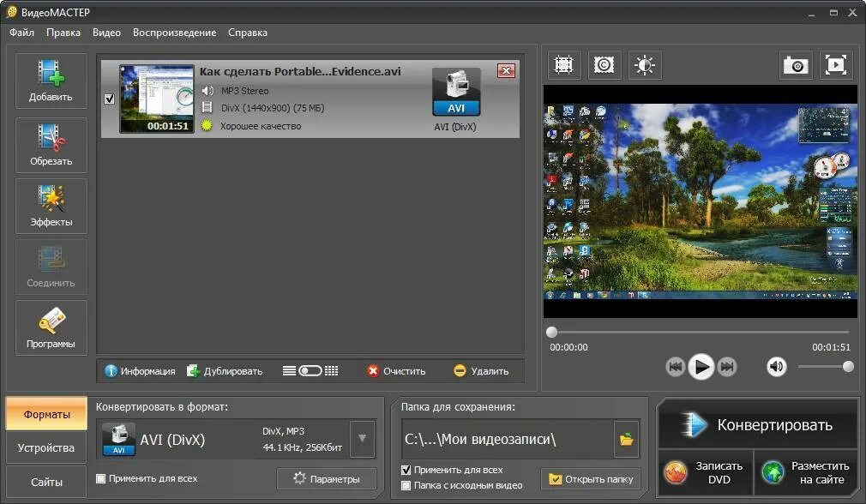Adjust the volume slider handle

pyautogui.click(x=848, y=367)
